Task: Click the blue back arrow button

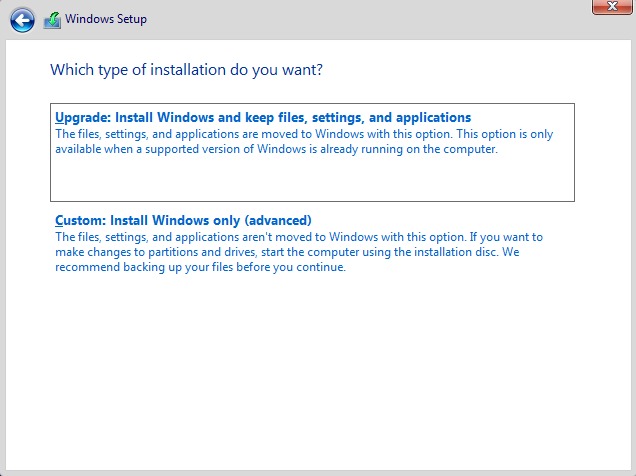Action: point(21,19)
